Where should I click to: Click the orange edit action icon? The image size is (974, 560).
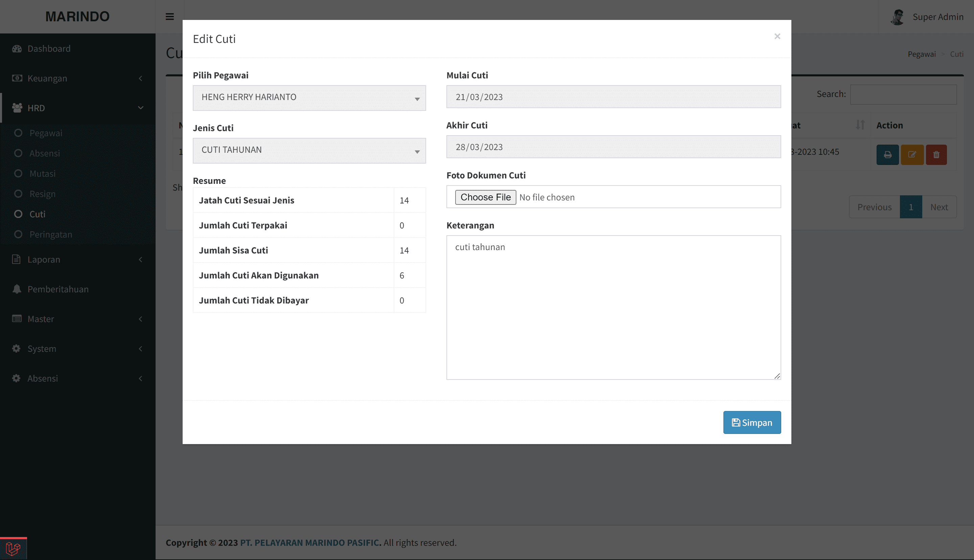[x=912, y=154]
